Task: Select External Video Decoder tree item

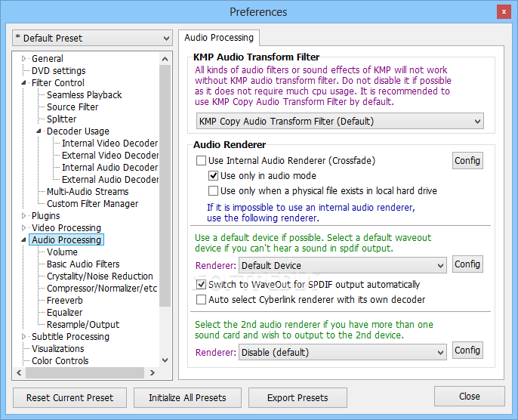Action: click(x=110, y=156)
